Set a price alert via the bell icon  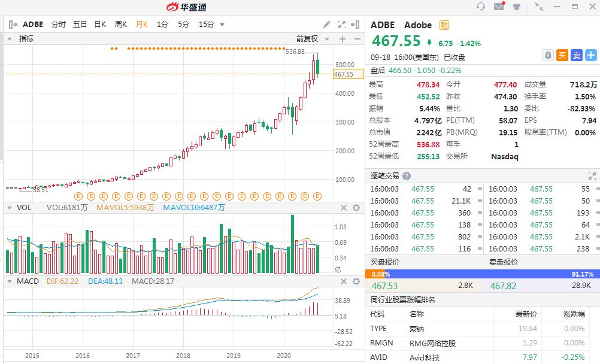point(548,55)
